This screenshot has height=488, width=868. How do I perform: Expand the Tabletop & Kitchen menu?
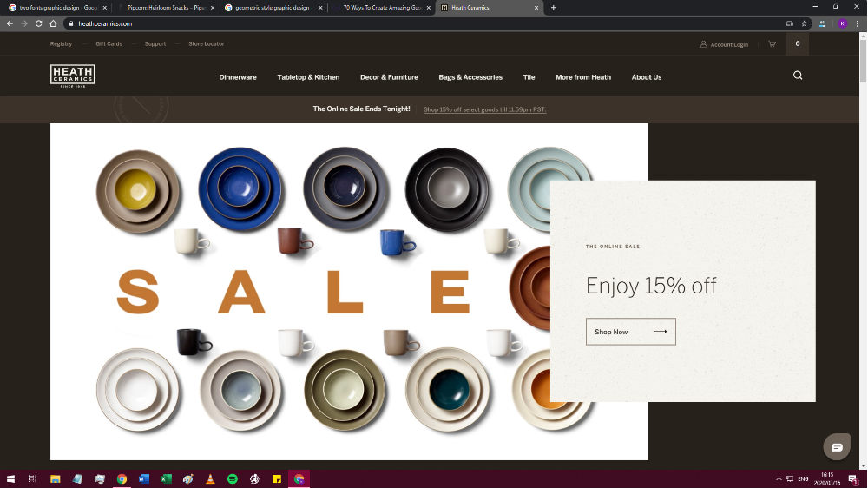point(308,77)
